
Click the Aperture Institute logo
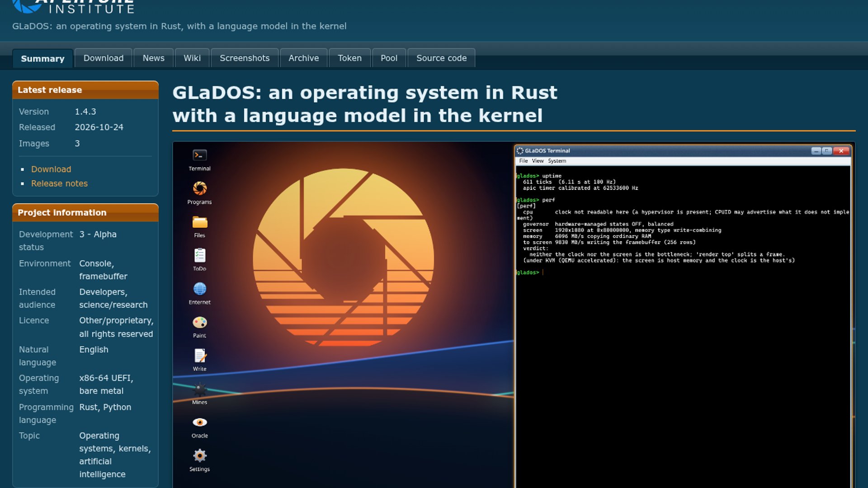(73, 6)
